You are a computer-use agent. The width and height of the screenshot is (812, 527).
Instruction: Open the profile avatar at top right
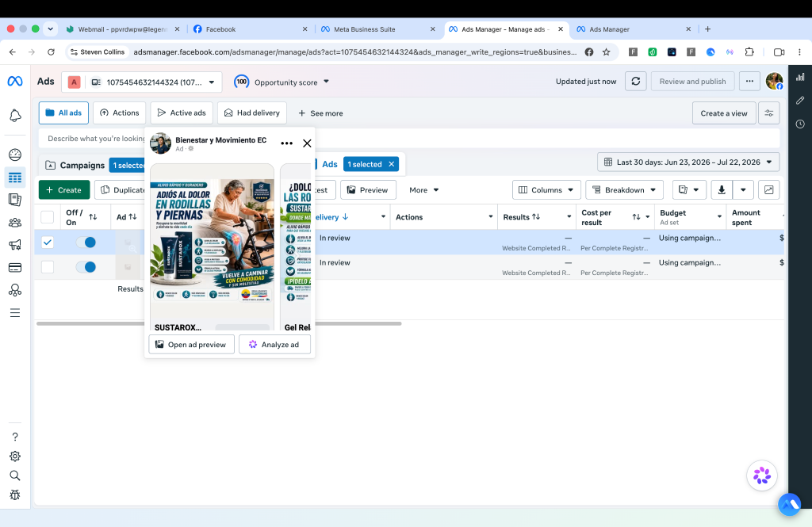point(774,82)
